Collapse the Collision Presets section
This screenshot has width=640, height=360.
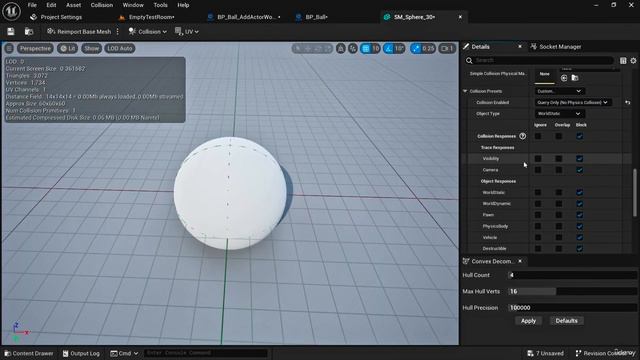coord(465,91)
